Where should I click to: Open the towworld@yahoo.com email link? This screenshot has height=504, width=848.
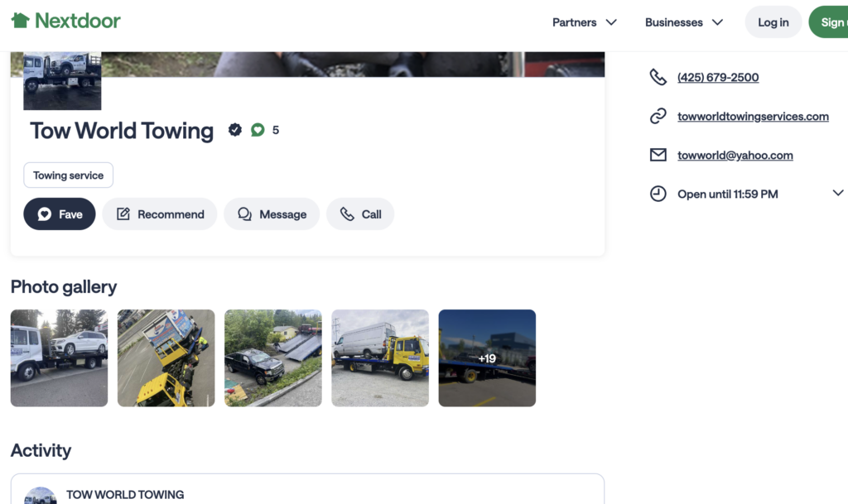pyautogui.click(x=735, y=155)
